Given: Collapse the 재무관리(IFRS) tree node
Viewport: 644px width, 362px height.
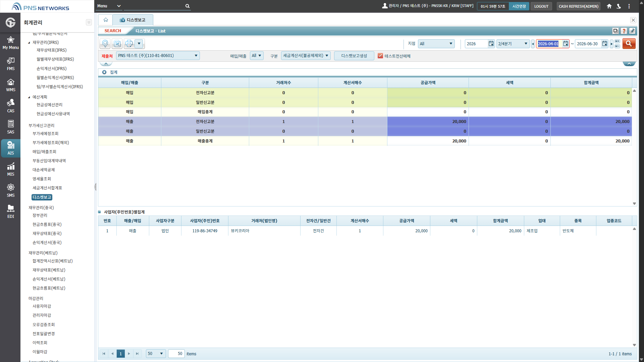Looking at the screenshot, I should pos(29,43).
